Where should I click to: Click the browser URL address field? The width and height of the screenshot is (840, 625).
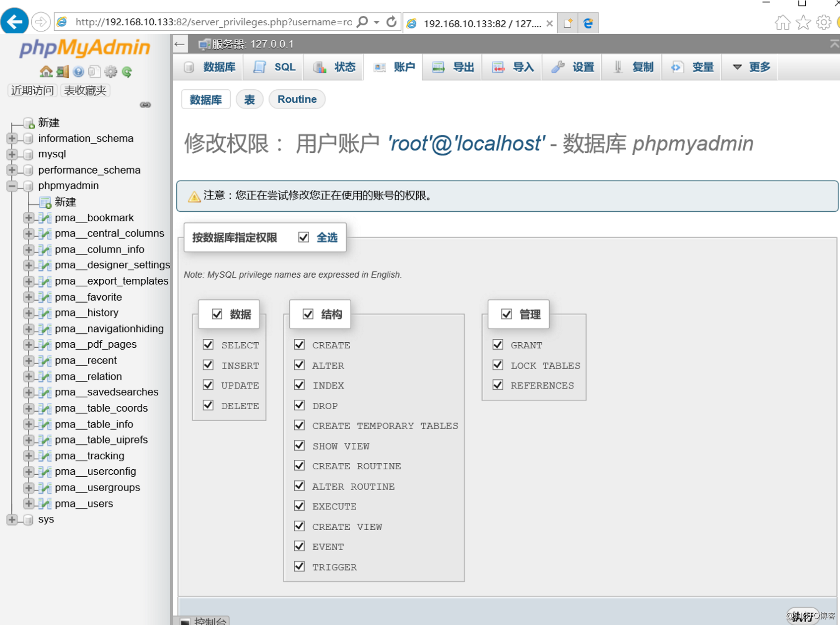213,22
